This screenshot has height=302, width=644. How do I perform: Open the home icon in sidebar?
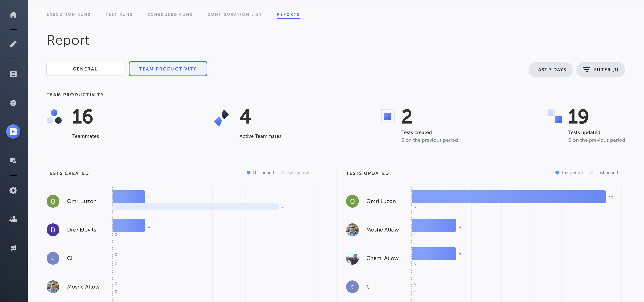coord(13,14)
